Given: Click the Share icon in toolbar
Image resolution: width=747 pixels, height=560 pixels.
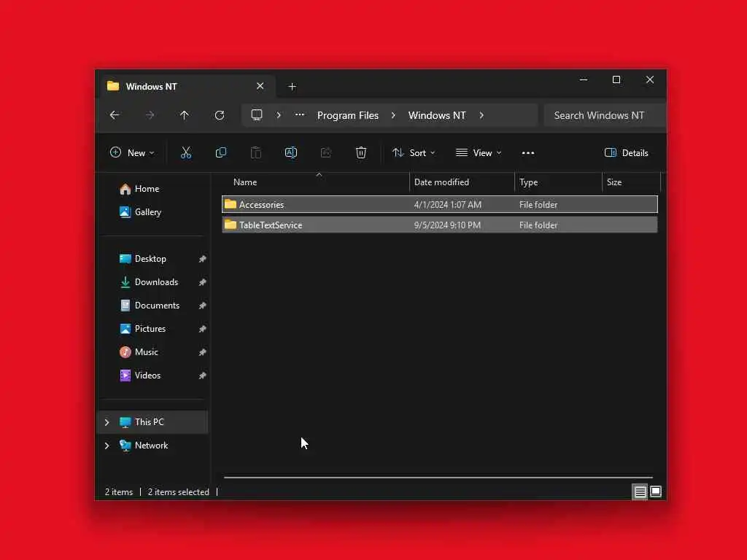Looking at the screenshot, I should pos(326,153).
